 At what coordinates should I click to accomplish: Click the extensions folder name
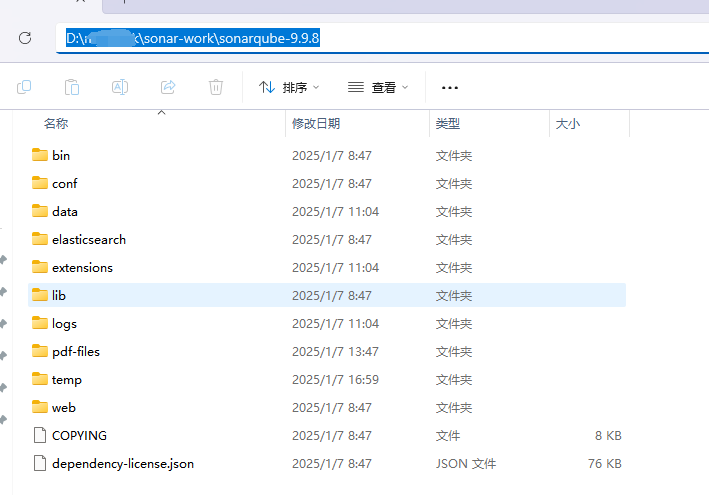[x=82, y=268]
